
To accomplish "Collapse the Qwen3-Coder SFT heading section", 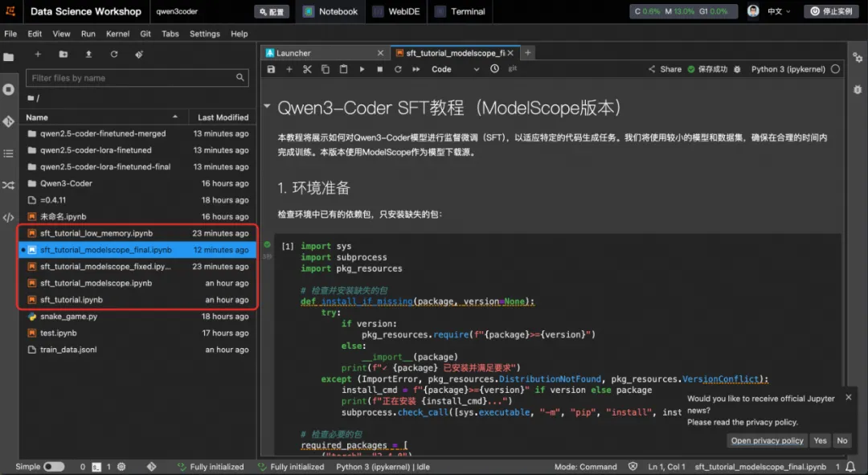I will tap(267, 106).
